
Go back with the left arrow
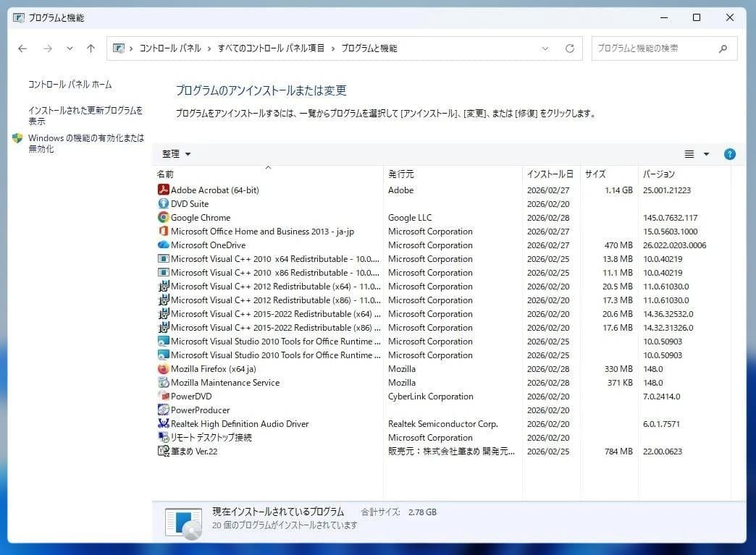click(22, 48)
